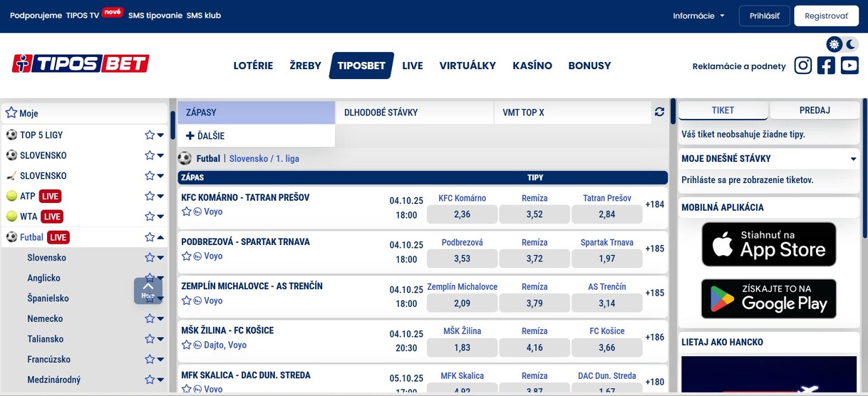Bet on Spartak Trnava odds 1,97

(607, 259)
